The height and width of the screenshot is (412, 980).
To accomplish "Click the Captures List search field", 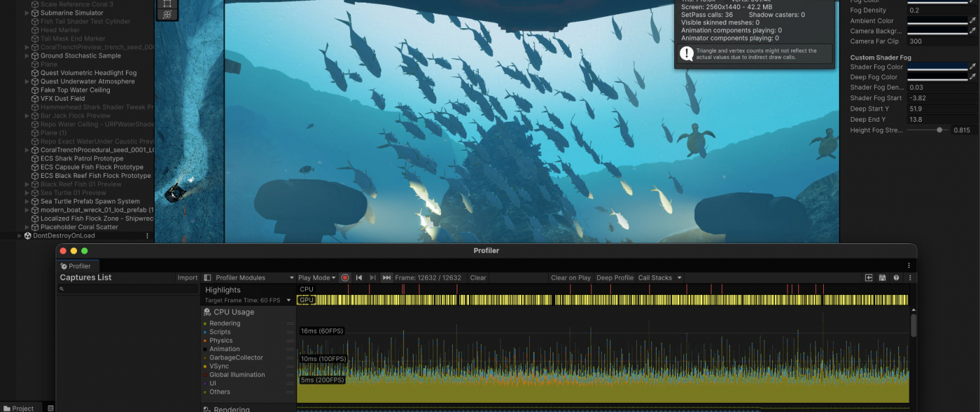I will coord(127,289).
